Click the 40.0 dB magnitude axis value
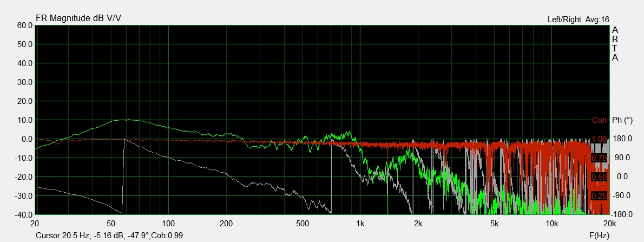 [x=25, y=63]
